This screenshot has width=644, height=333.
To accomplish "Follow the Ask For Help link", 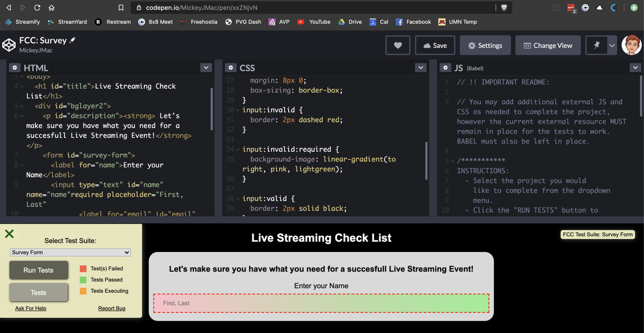I will (x=31, y=308).
